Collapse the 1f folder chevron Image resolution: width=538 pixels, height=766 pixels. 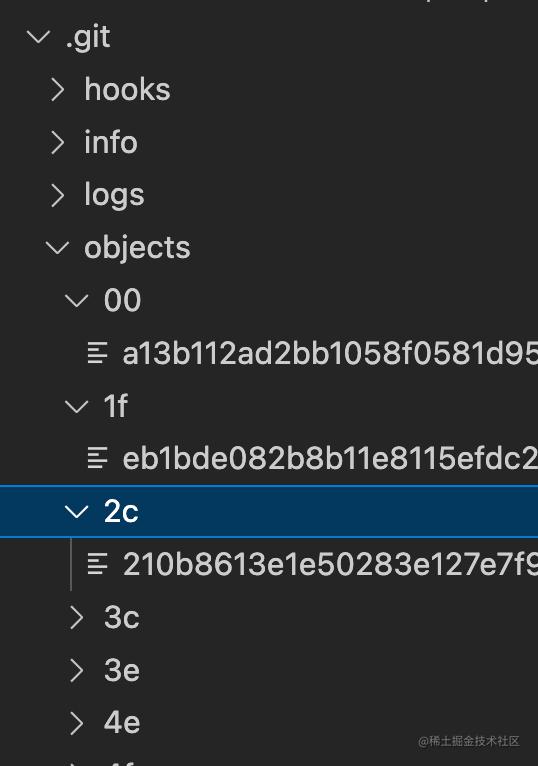coord(77,406)
